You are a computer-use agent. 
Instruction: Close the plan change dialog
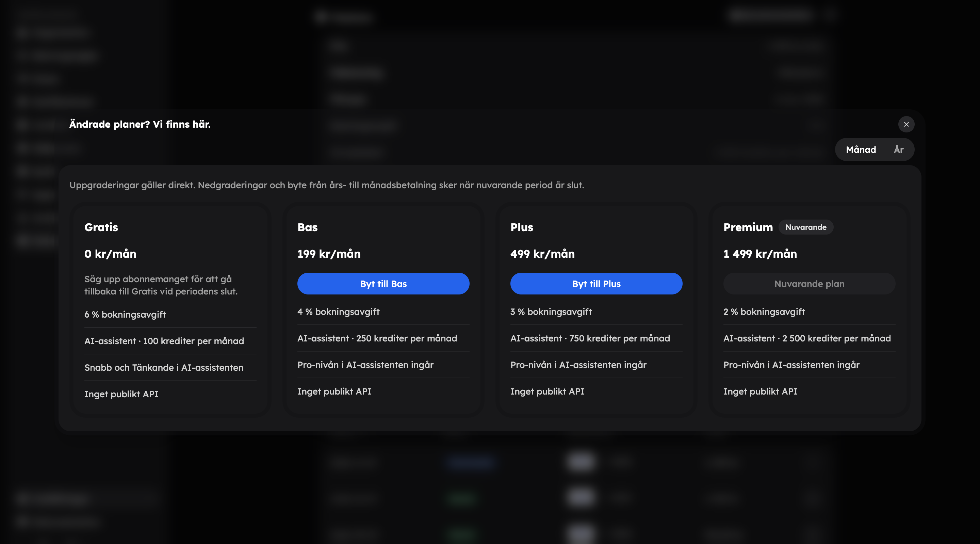[906, 124]
